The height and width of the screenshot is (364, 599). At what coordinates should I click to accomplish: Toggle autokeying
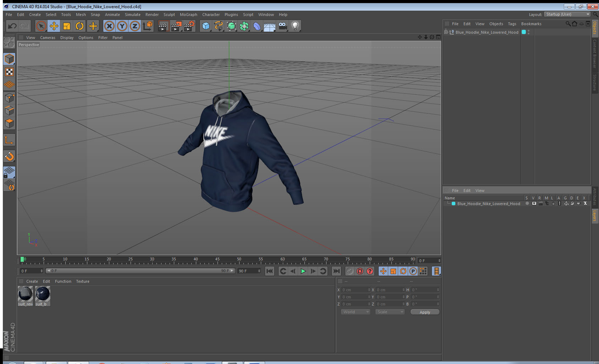[x=360, y=271]
